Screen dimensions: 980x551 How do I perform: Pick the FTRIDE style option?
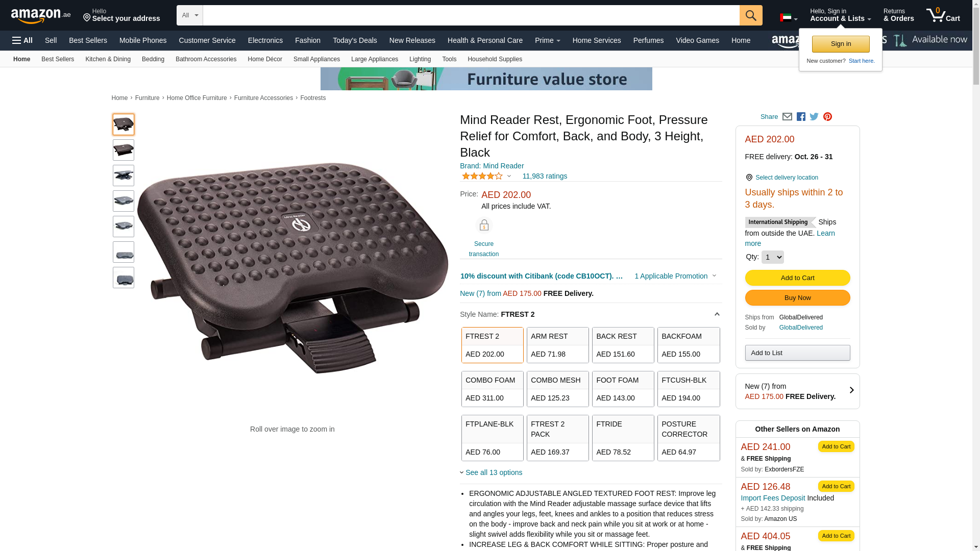623,438
